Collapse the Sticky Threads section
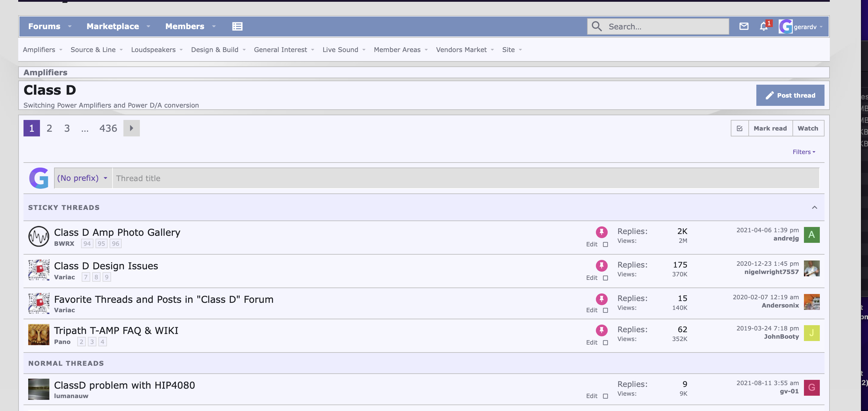Viewport: 868px width, 411px height. pos(814,207)
